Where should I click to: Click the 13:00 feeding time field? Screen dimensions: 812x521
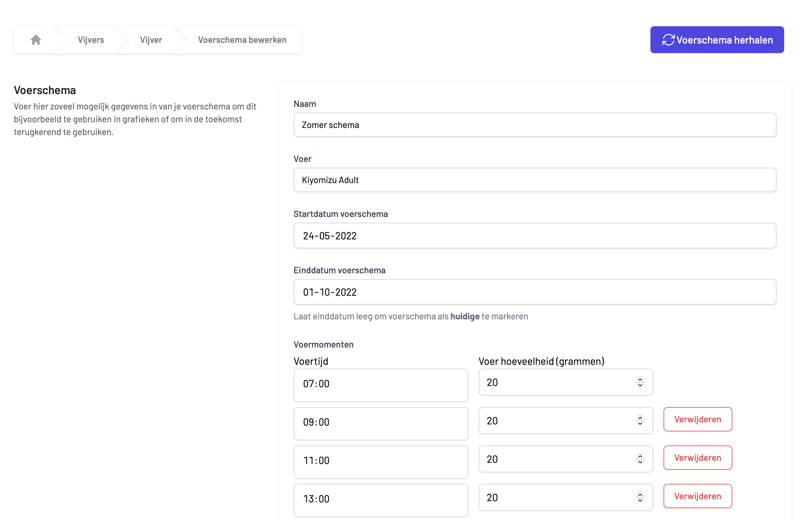[380, 500]
